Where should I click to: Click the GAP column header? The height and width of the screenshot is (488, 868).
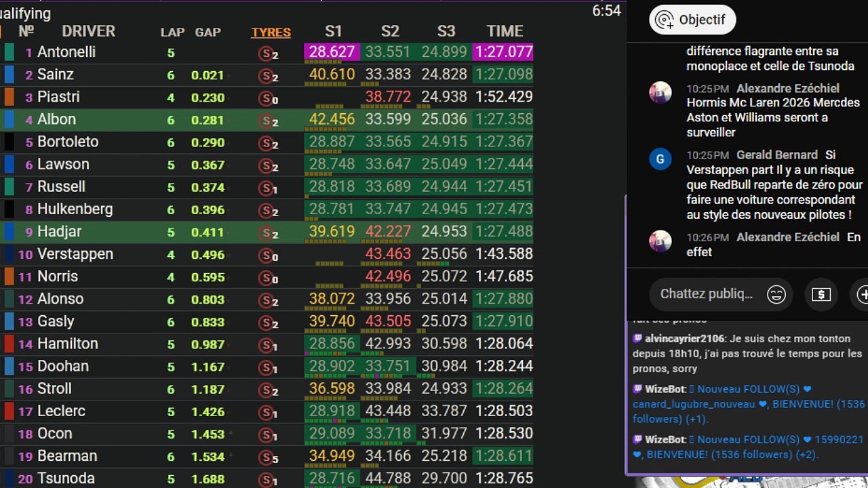pyautogui.click(x=208, y=32)
